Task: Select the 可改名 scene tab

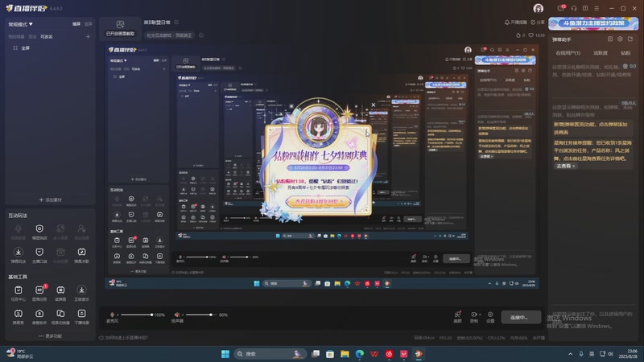Action: click(x=47, y=36)
